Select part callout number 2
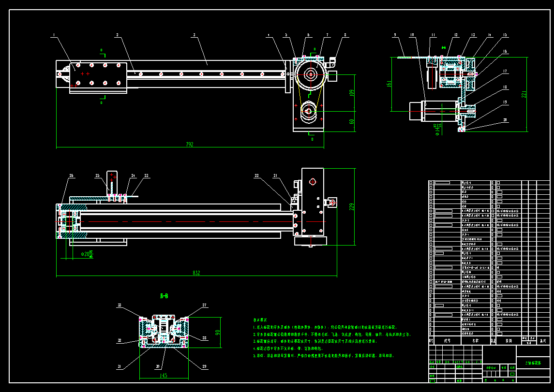This screenshot has width=554, height=392. click(x=117, y=35)
